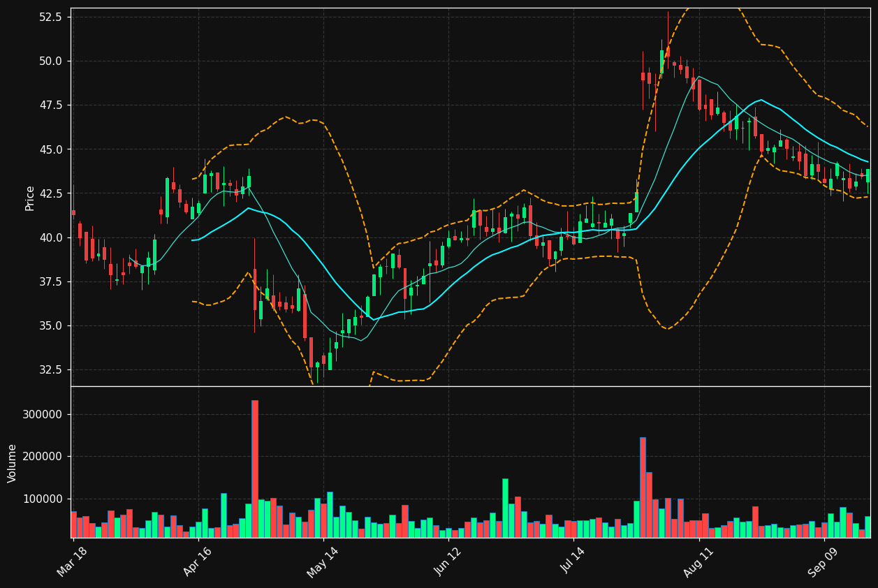Click the 300000 volume axis value
878x588 pixels.
[43, 414]
